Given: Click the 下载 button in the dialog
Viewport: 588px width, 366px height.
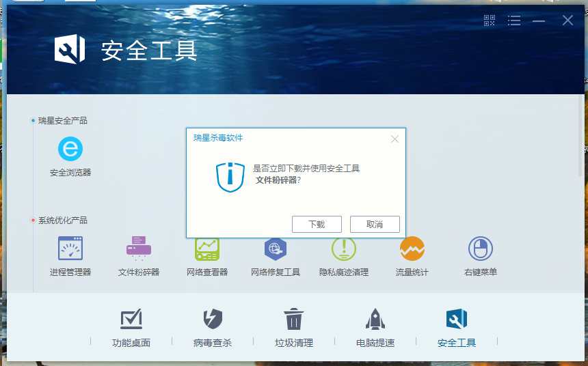Looking at the screenshot, I should [317, 224].
